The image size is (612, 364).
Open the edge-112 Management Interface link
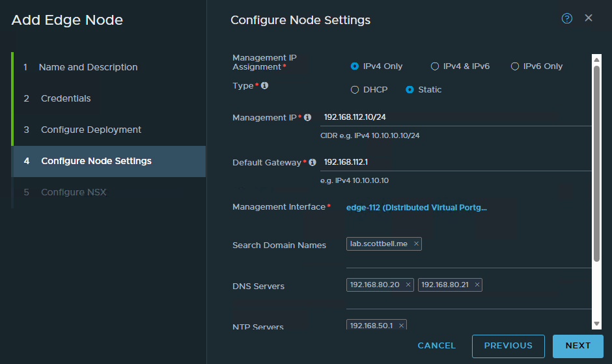click(417, 208)
